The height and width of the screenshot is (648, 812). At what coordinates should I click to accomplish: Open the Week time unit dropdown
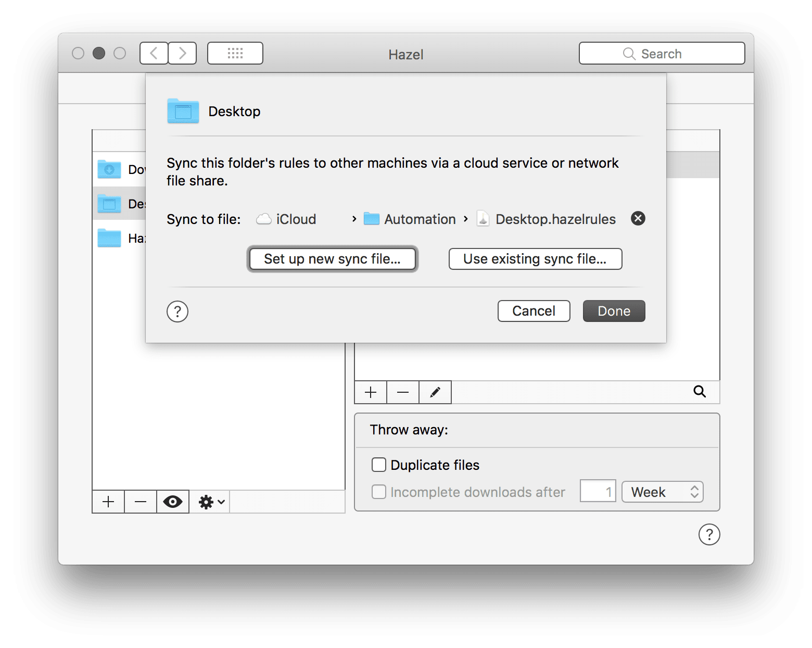click(x=663, y=492)
